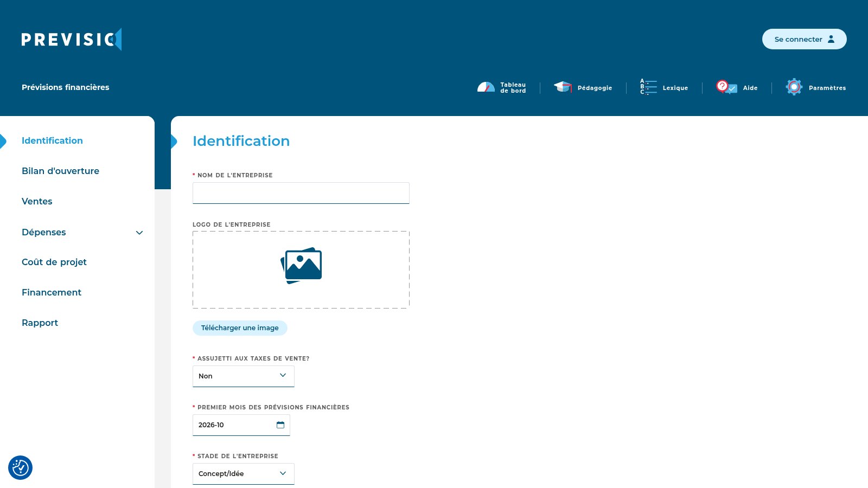Go to the Financement section

point(52,292)
